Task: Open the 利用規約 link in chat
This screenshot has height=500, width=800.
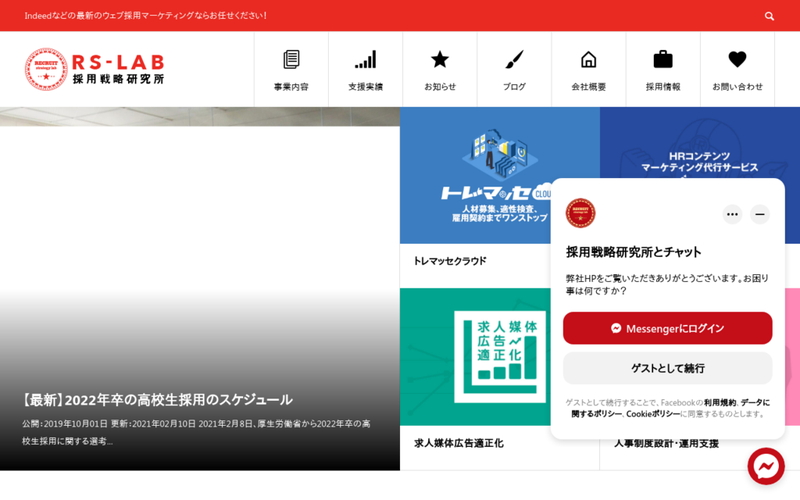Action: coord(720,402)
